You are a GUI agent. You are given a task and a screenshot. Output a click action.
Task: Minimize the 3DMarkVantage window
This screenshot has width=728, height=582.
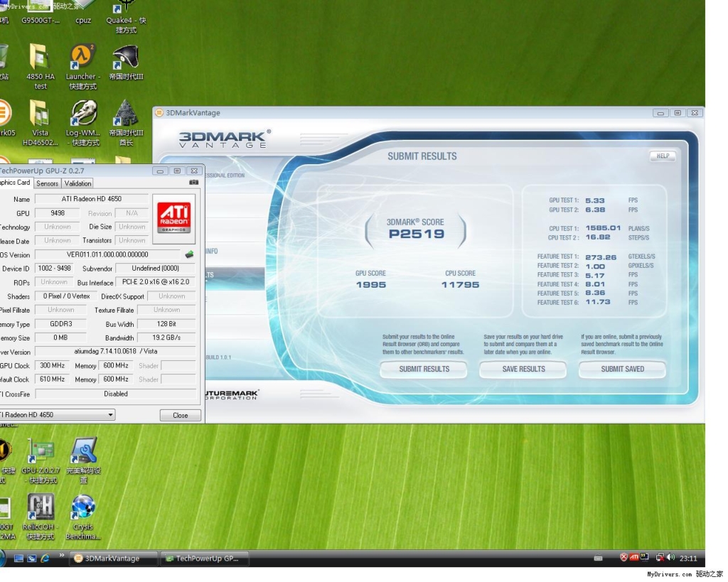pos(660,113)
